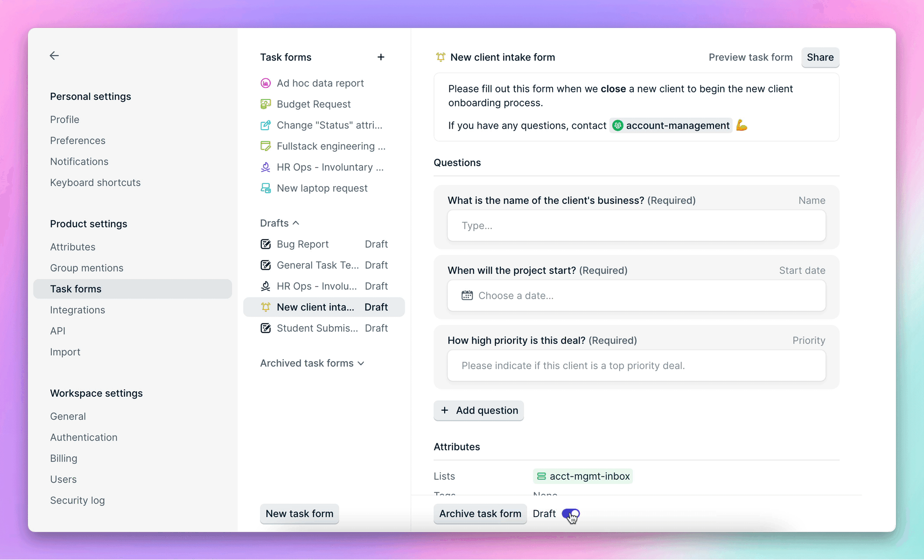Open Integrations settings

pyautogui.click(x=77, y=310)
